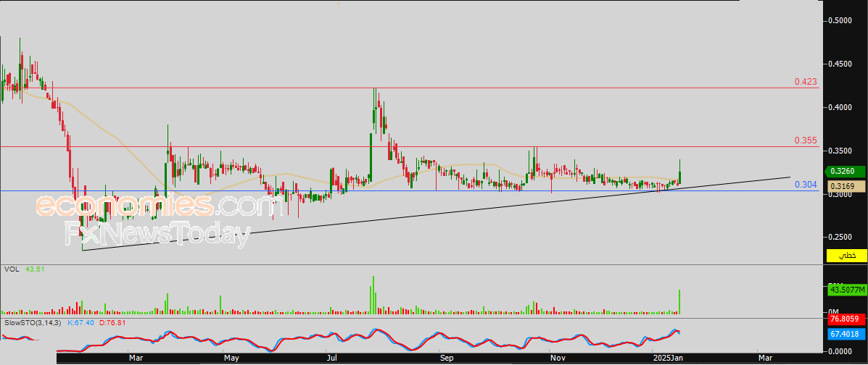The image size is (868, 365).
Task: Click the 0.2500 price axis label
Action: (839, 238)
